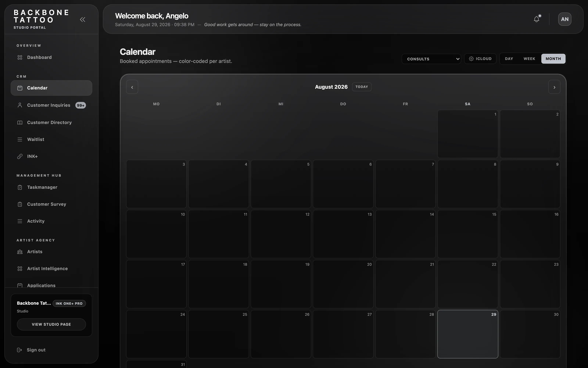Click the iCloud settings gear icon
This screenshot has width=588, height=368.
pos(471,59)
